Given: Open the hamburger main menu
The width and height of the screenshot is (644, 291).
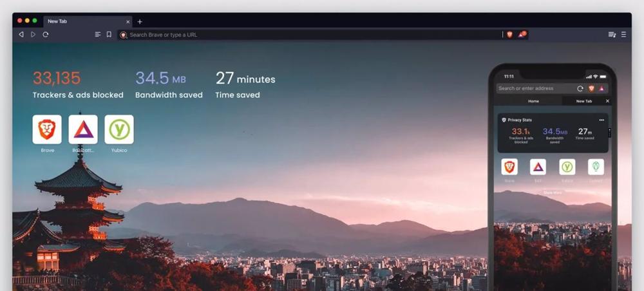Looking at the screenshot, I should (623, 35).
